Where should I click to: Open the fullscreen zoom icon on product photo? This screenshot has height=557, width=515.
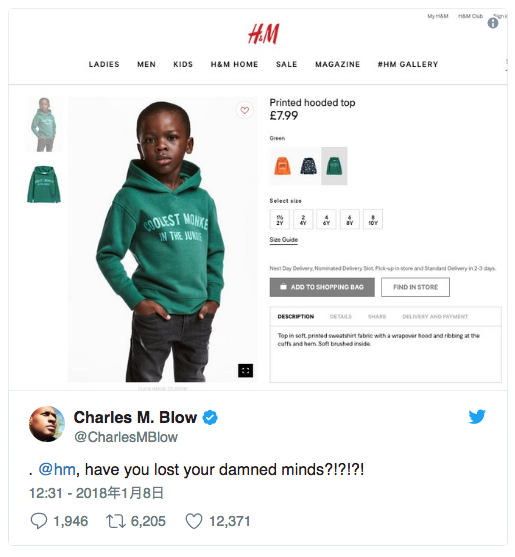[x=245, y=371]
